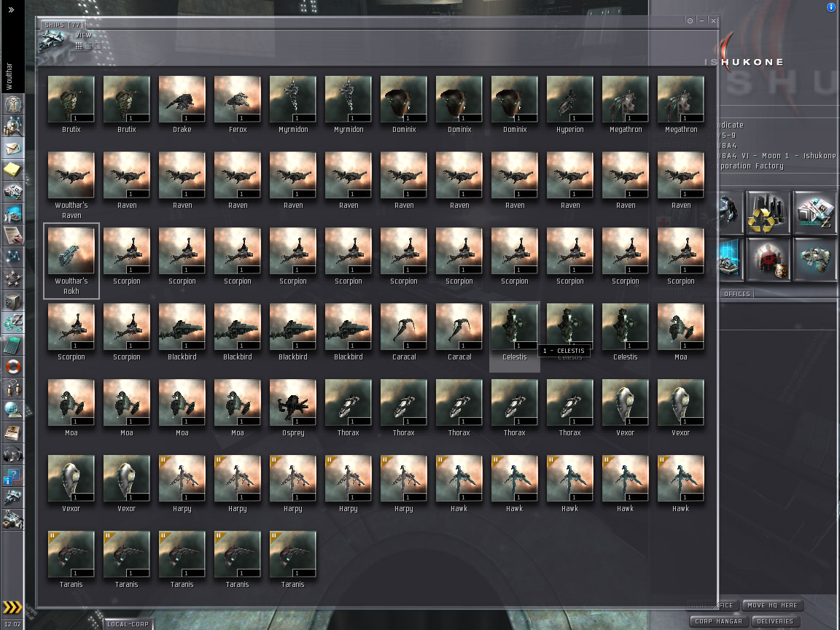
Task: Select Woulthar's Rokh ship
Action: click(x=71, y=261)
